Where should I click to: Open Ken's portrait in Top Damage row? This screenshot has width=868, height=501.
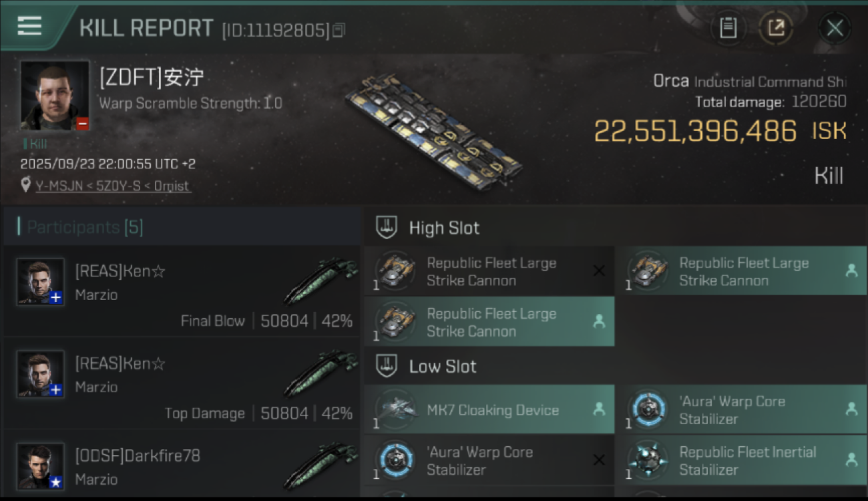pyautogui.click(x=41, y=374)
